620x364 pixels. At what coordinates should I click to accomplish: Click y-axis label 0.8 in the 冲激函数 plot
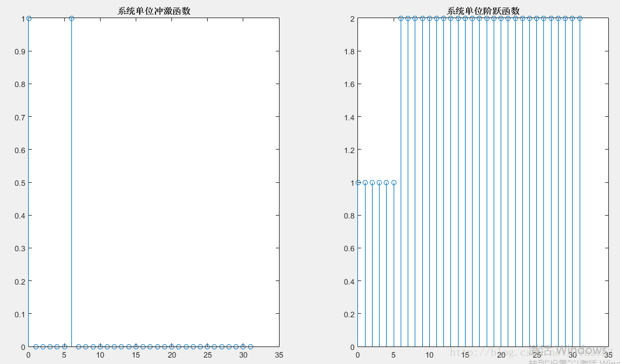pos(20,84)
